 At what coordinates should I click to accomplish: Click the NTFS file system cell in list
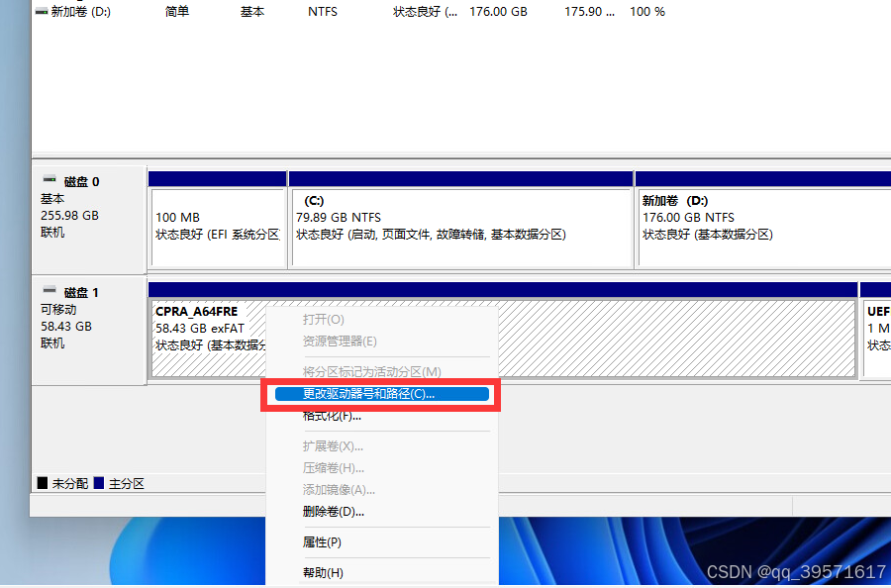323,11
